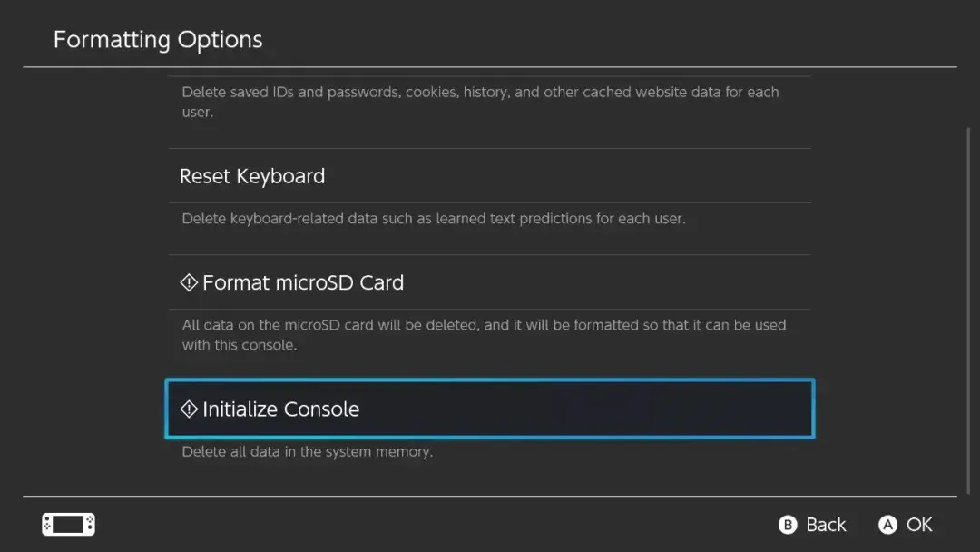
Task: Click the 'Delete all data in the system memory' text
Action: 307,451
